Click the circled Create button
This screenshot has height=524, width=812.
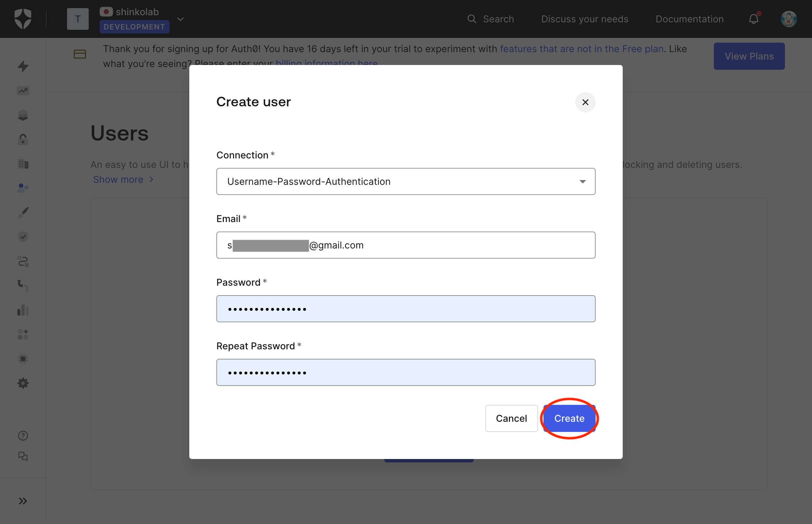(x=569, y=418)
